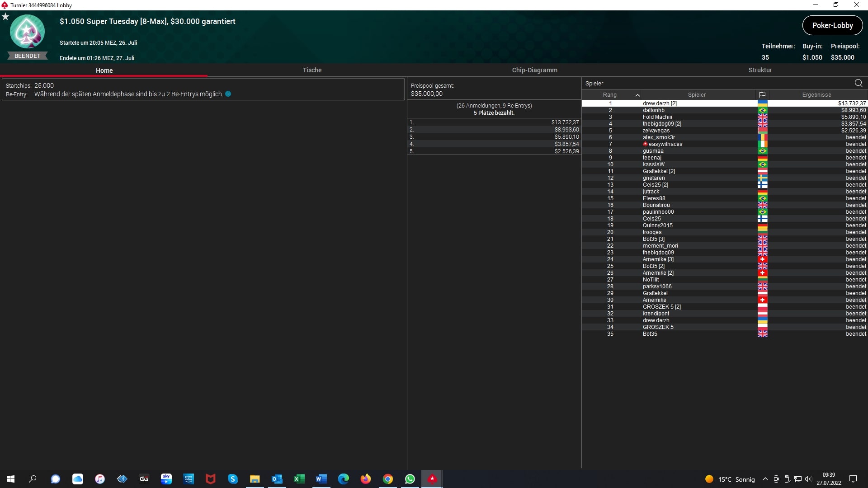Switch to the Tische tab
Image resolution: width=868 pixels, height=488 pixels.
click(312, 70)
